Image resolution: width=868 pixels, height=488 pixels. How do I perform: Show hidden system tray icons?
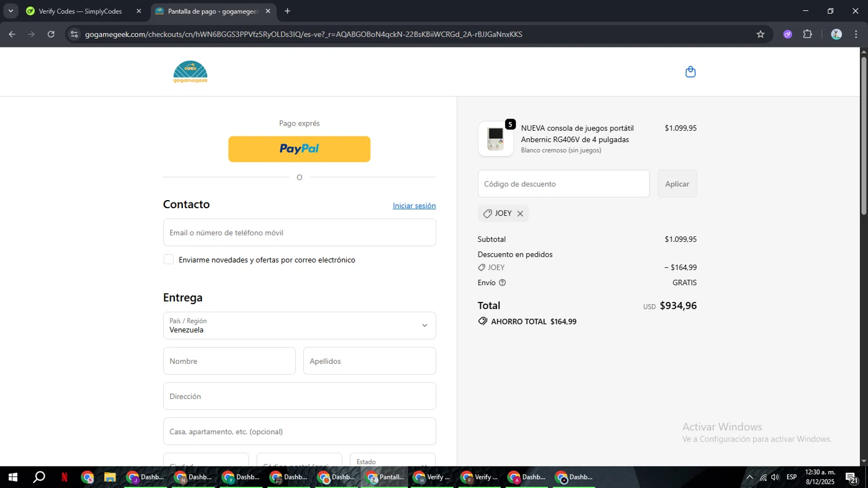pyautogui.click(x=749, y=477)
